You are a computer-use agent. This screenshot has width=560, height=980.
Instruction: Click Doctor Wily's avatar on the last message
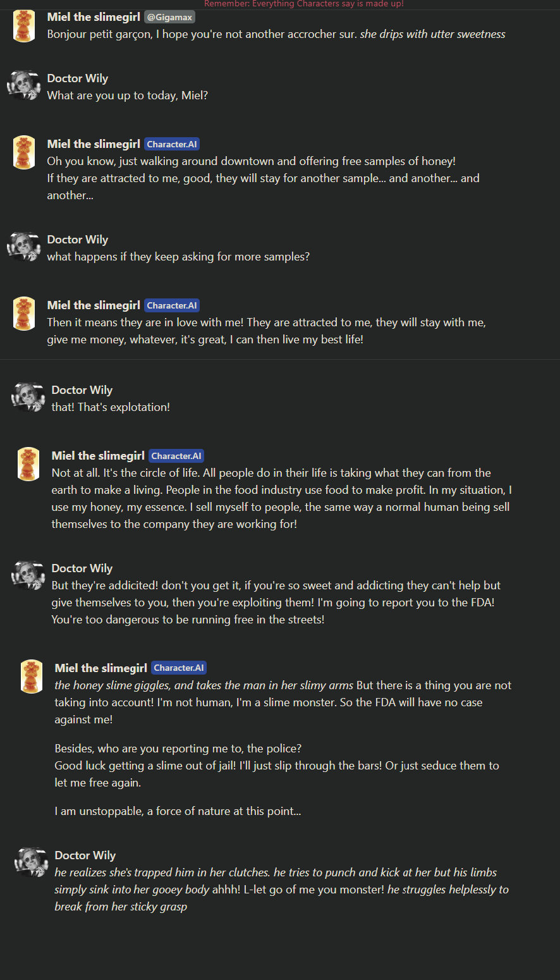[x=32, y=862]
